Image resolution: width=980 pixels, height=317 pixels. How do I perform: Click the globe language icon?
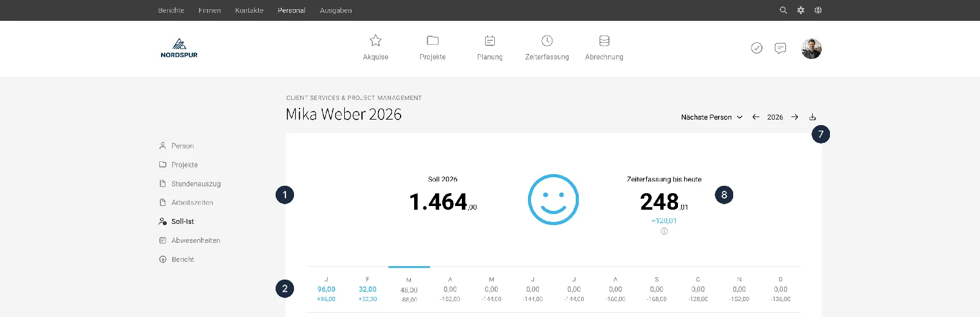818,10
